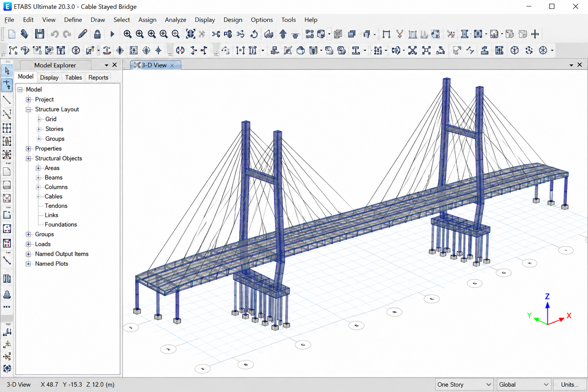Expand the Named Output Items node
This screenshot has width=588, height=392.
coord(28,254)
